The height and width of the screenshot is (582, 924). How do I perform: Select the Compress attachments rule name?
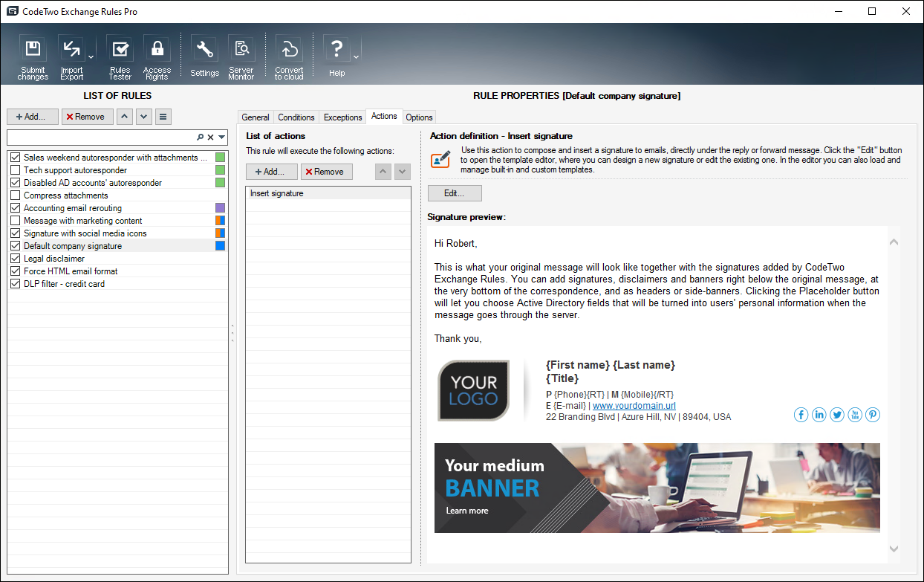(x=66, y=195)
